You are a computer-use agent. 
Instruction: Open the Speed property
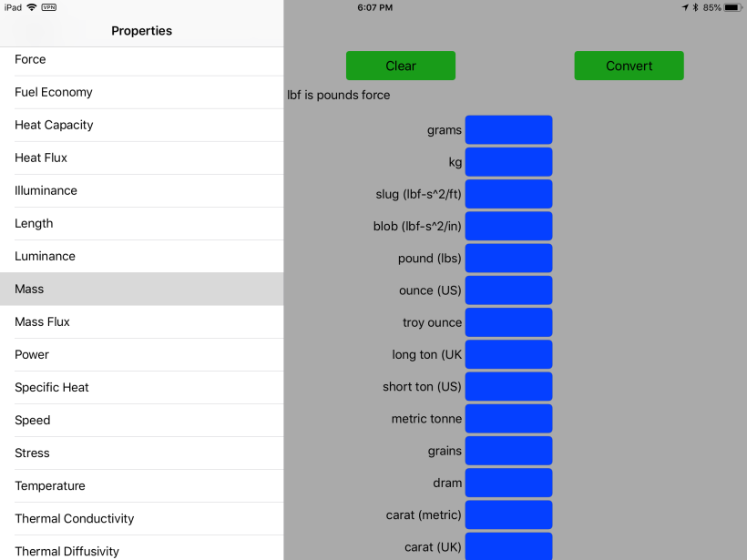click(141, 421)
